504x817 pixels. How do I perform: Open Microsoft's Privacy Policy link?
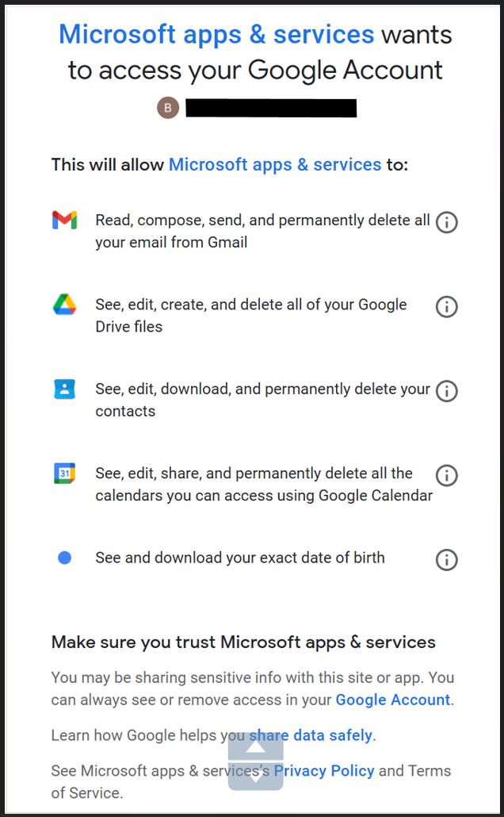click(x=324, y=770)
